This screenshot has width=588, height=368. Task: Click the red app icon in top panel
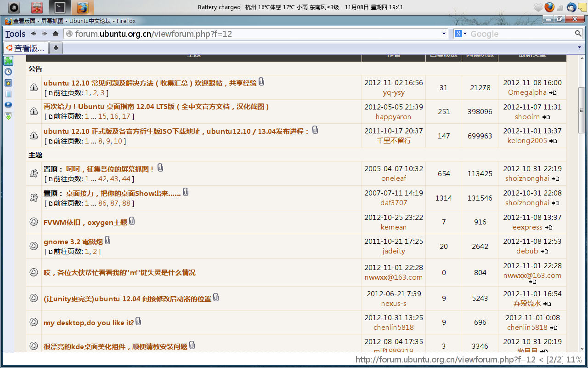coord(37,7)
